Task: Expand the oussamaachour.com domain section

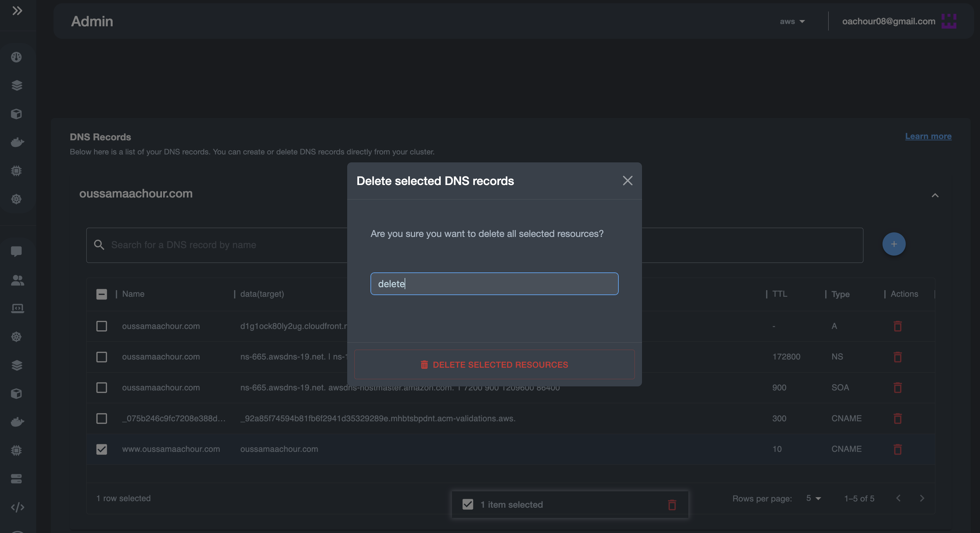Action: (935, 195)
